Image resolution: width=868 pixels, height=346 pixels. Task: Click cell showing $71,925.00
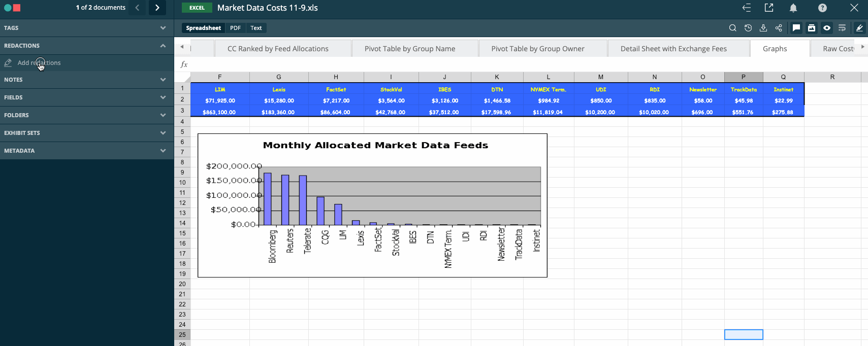[220, 100]
